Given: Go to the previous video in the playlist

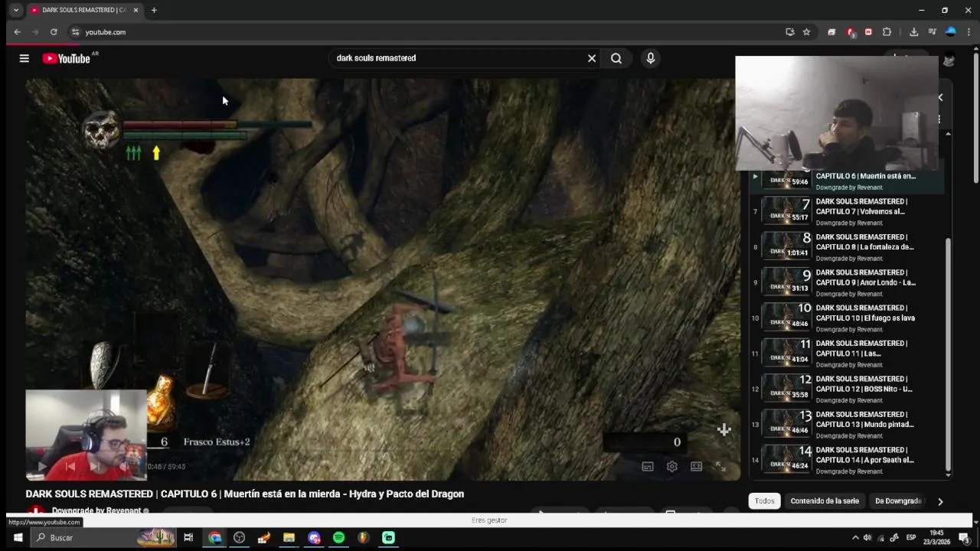Looking at the screenshot, I should click(x=70, y=466).
